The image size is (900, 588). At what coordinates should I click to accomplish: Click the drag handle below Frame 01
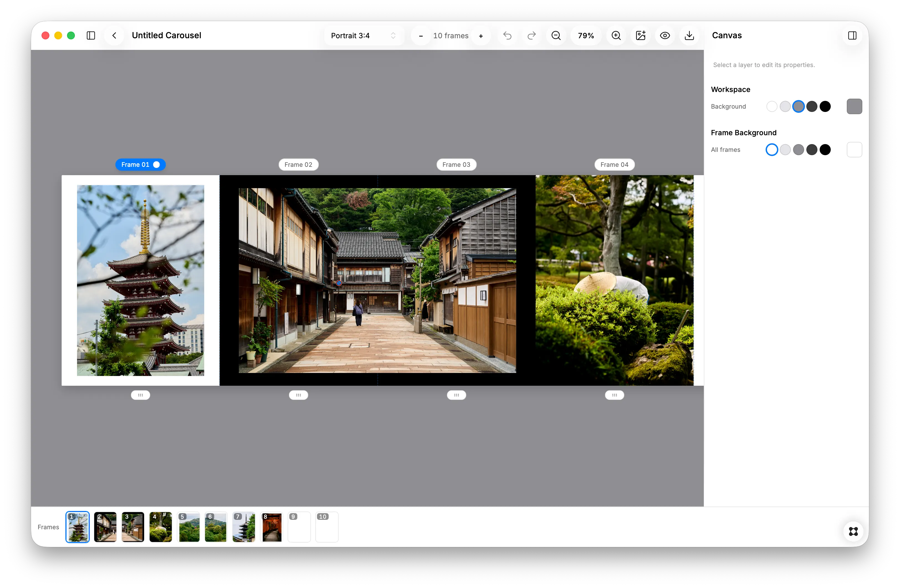tap(140, 395)
